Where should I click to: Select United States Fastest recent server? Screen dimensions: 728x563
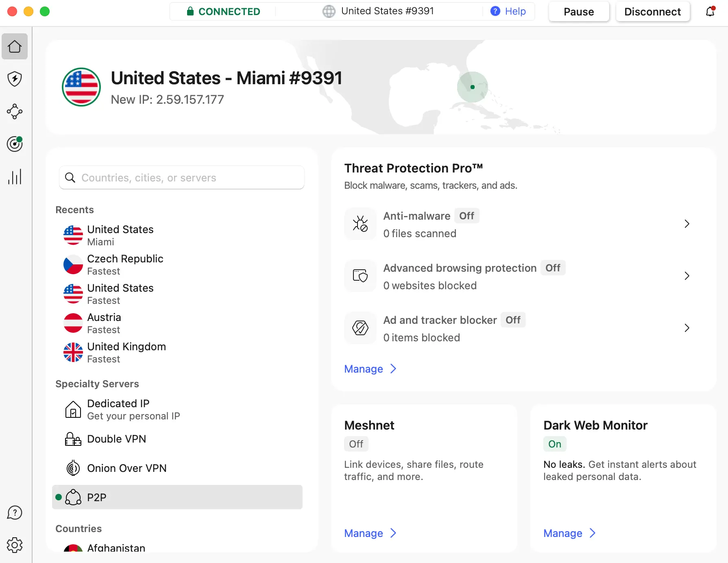point(177,294)
